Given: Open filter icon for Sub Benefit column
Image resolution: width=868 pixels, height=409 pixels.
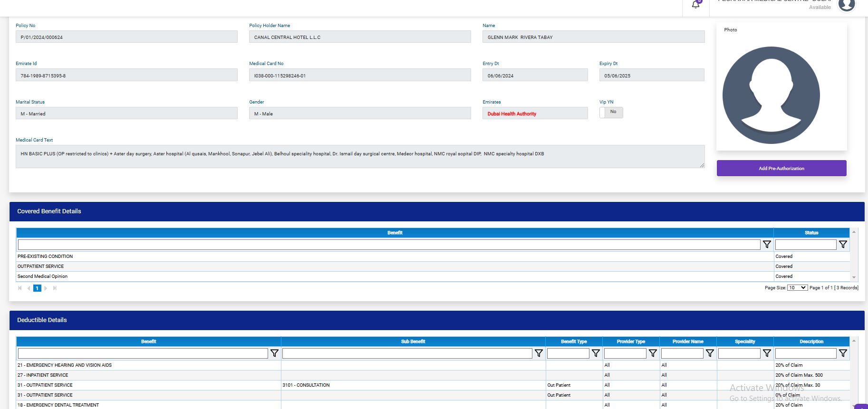Looking at the screenshot, I should point(539,353).
